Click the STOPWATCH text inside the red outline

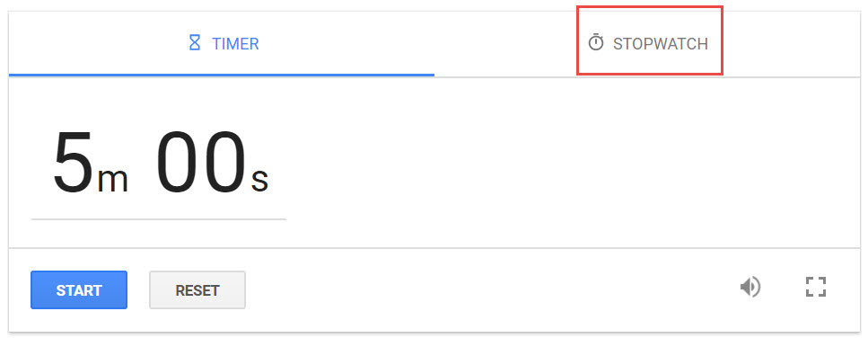coord(661,43)
